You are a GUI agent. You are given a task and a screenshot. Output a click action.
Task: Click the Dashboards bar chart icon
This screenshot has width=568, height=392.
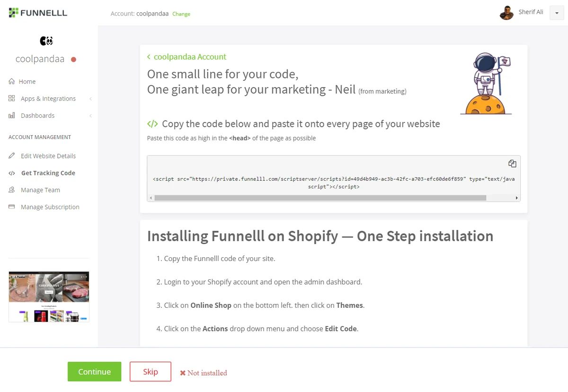click(x=12, y=115)
